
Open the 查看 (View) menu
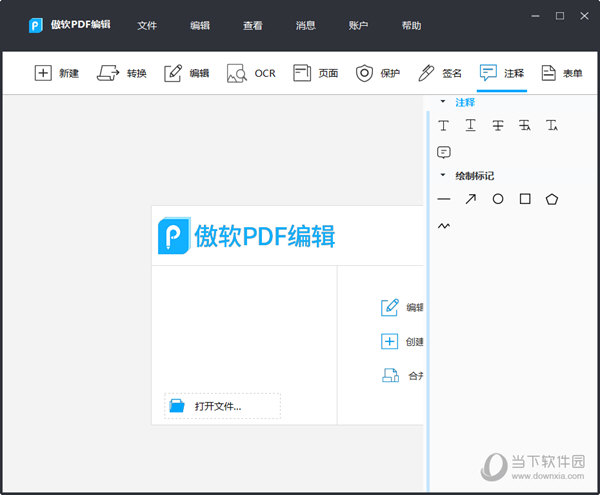pos(253,25)
